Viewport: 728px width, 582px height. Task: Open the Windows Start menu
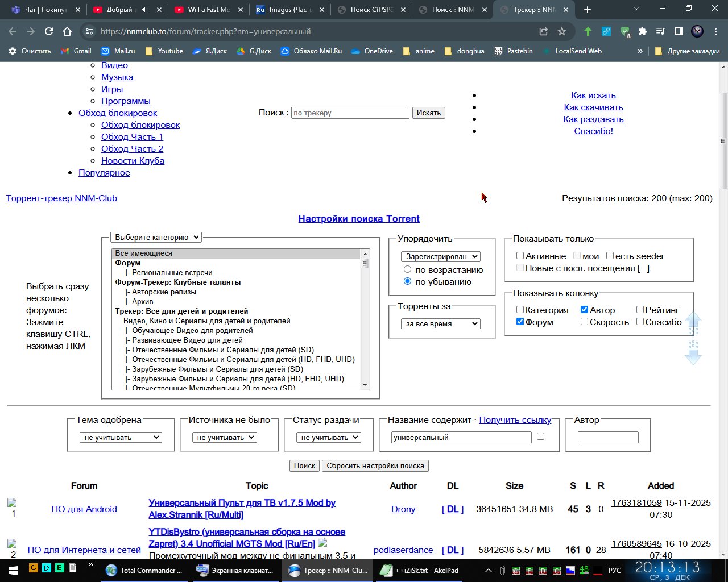click(x=13, y=570)
